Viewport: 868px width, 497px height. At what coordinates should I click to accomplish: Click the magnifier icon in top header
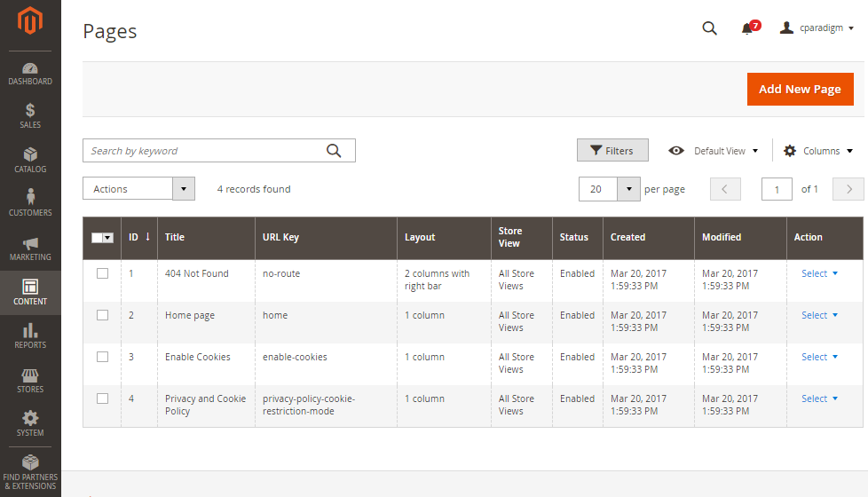pos(709,28)
